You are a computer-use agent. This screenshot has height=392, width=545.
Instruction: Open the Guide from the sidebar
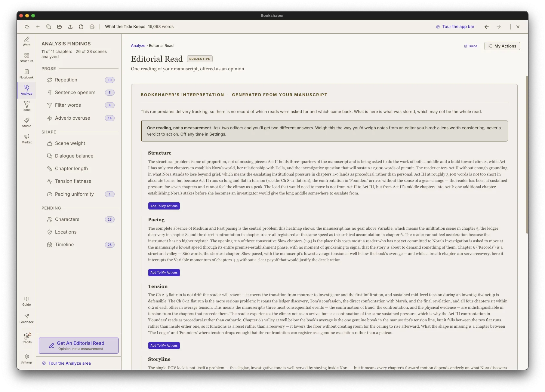(x=26, y=301)
